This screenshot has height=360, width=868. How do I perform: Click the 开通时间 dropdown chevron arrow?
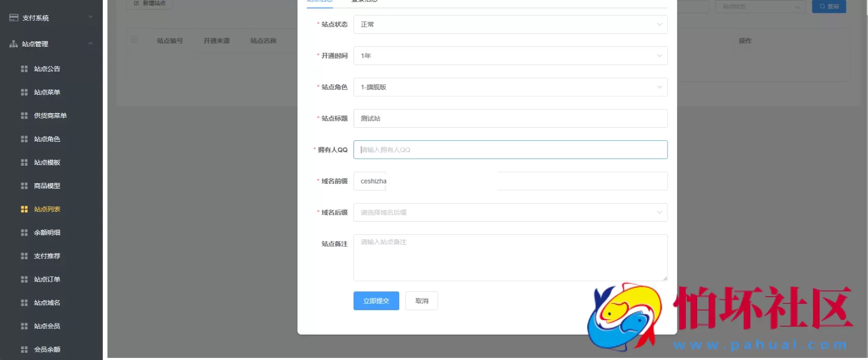tap(659, 56)
